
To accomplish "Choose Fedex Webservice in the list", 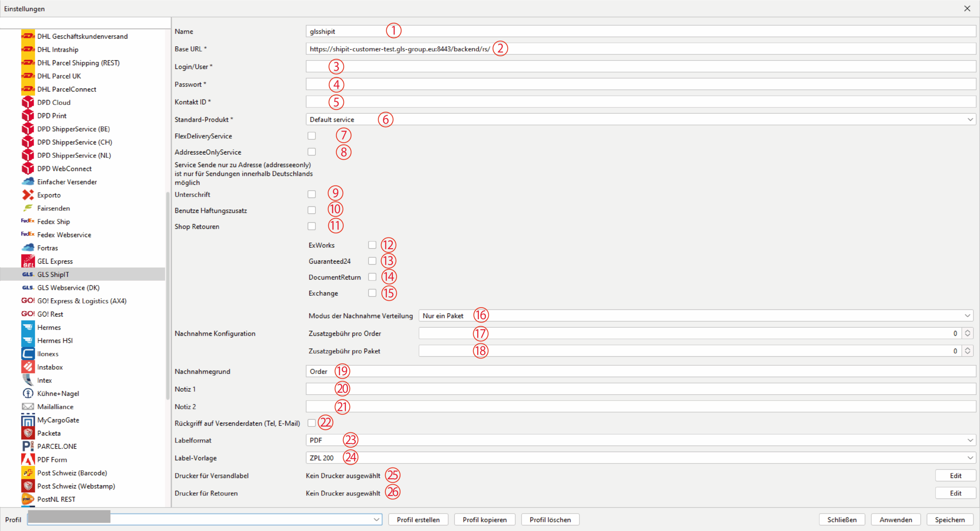I will tap(64, 235).
